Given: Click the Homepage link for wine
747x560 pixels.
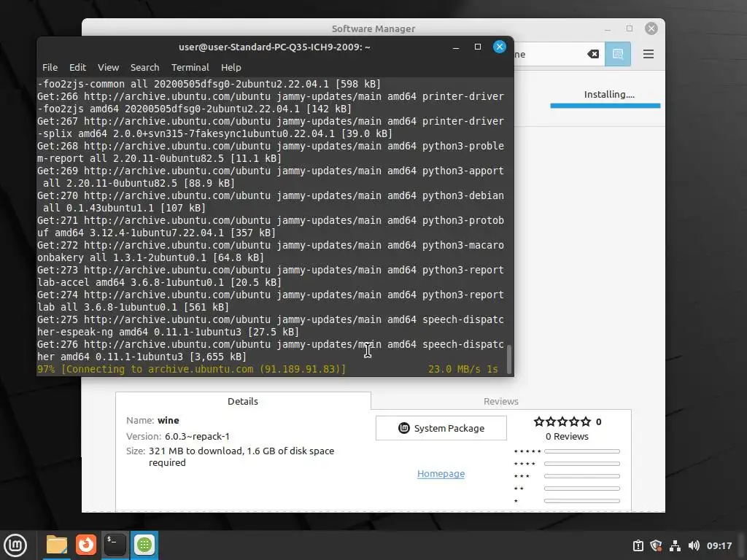Looking at the screenshot, I should click(x=441, y=473).
